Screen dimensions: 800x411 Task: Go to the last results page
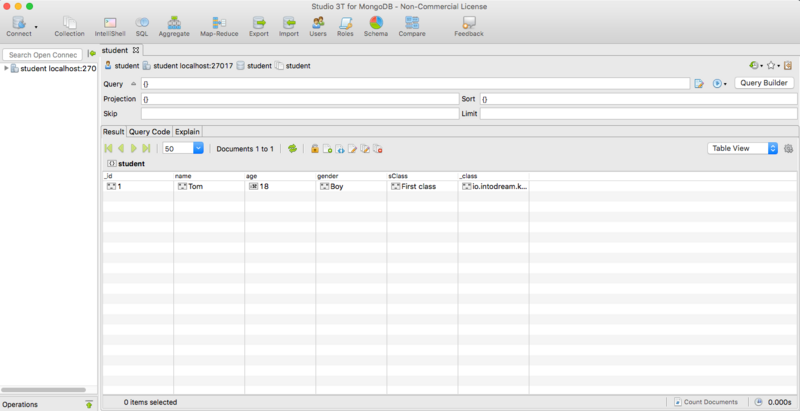(x=146, y=148)
